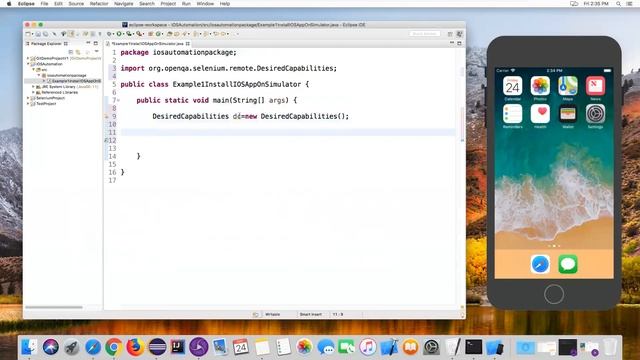This screenshot has width=640, height=360.
Task: Open Maps app on the iPhone simulator
Action: click(x=568, y=86)
